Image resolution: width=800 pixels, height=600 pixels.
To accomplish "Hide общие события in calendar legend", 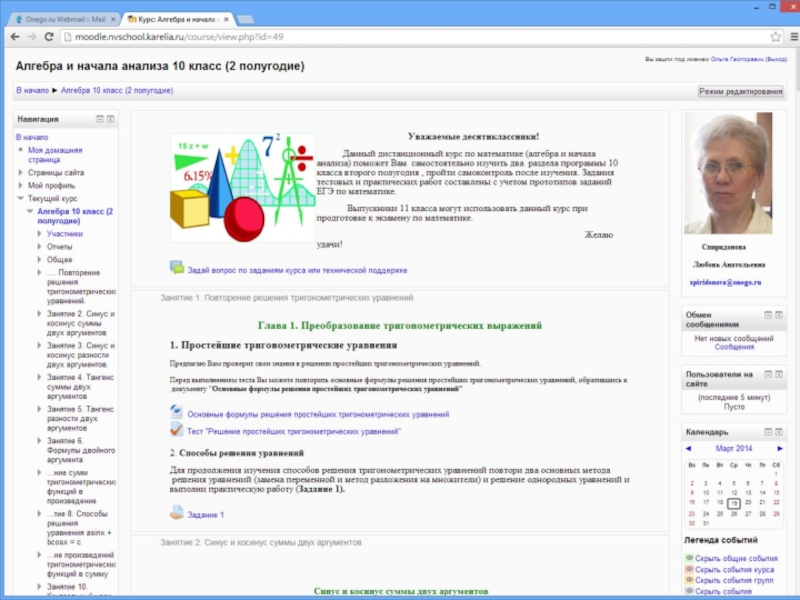I will tap(735, 559).
